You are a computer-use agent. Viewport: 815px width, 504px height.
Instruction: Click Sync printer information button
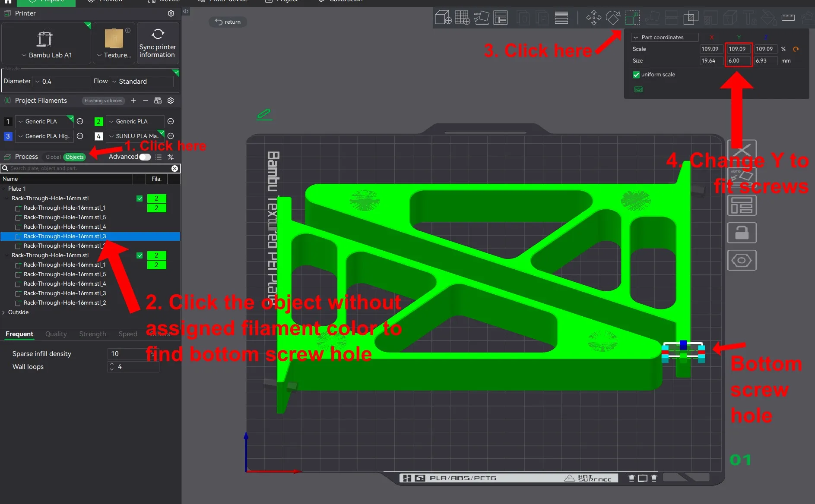158,43
